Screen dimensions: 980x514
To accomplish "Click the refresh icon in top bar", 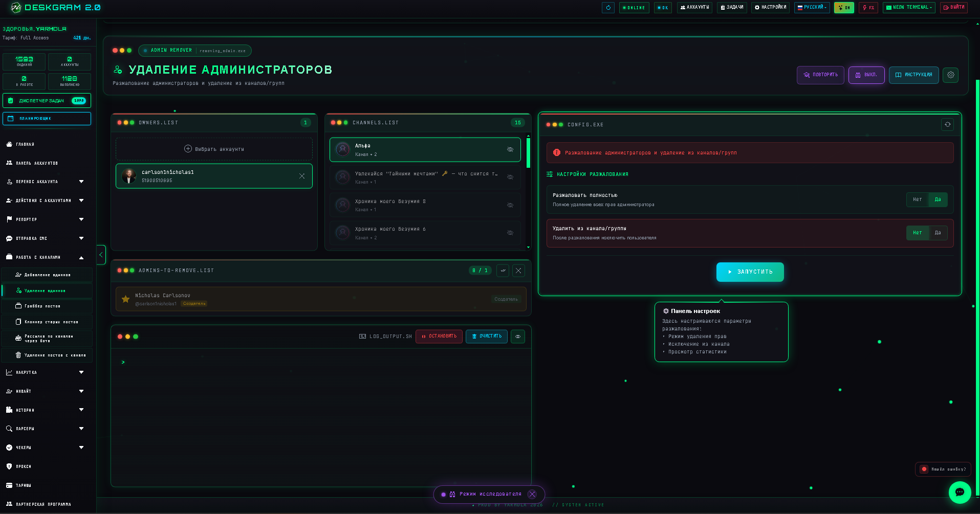I will 608,8.
